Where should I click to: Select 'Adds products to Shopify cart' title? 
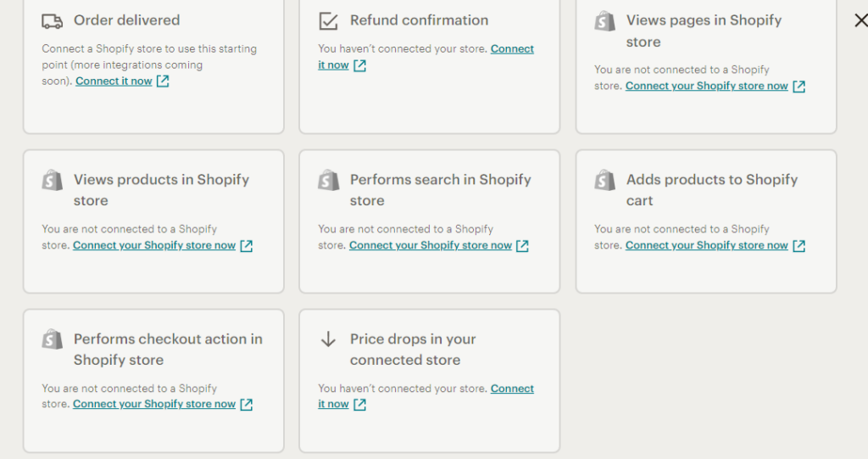(712, 190)
